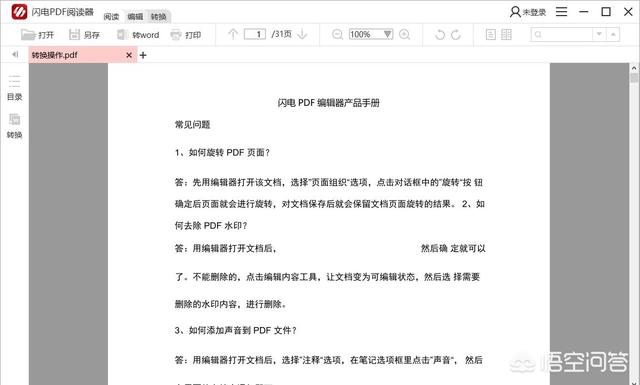
Task: Rotate page clockwise
Action: (456, 35)
